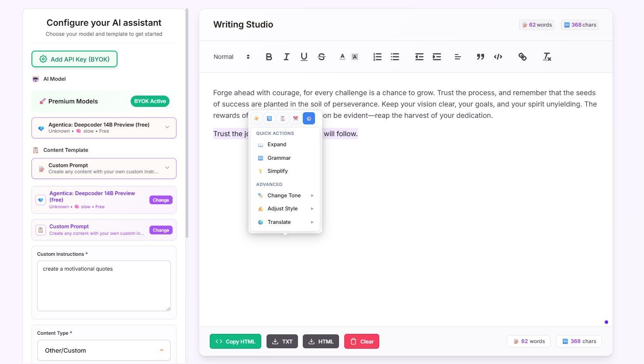Click the blue refresh icon in floating toolbar
Screen dimensions: 644x364
pos(270,118)
